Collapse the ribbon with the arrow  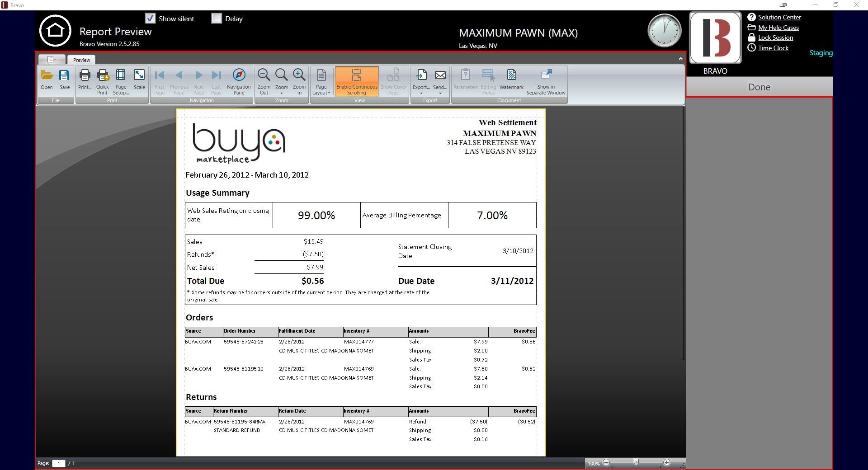(x=680, y=59)
